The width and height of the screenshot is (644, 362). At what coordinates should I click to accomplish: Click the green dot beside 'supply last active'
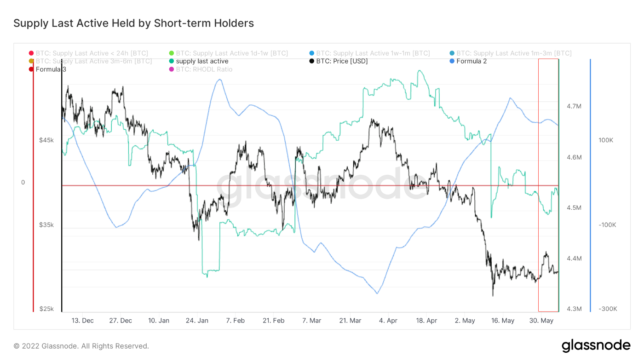tap(172, 61)
